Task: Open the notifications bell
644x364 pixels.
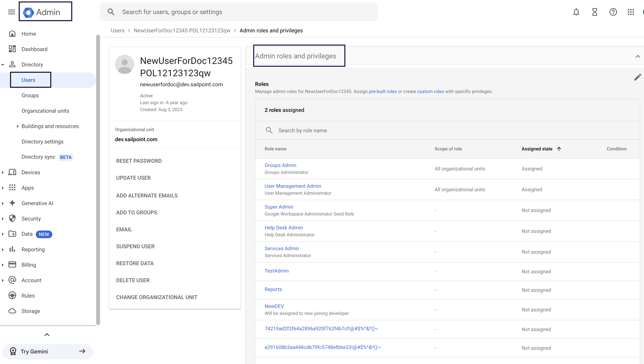Action: pyautogui.click(x=576, y=12)
